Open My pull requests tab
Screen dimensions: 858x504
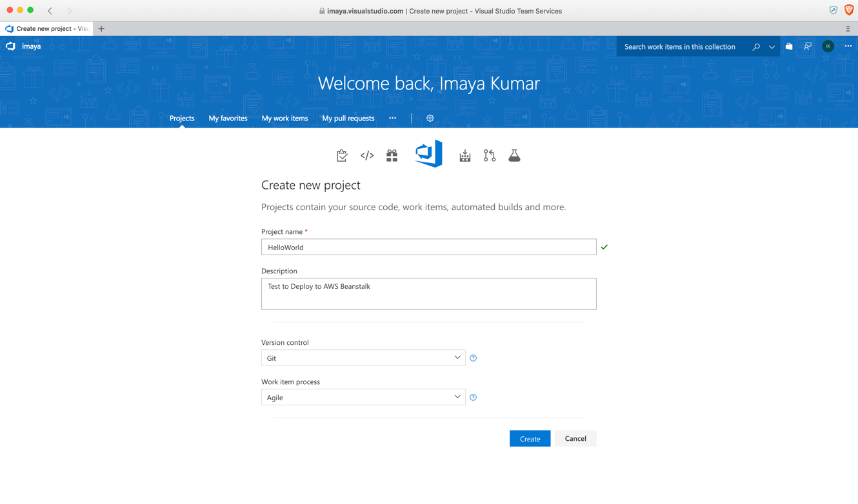click(348, 119)
